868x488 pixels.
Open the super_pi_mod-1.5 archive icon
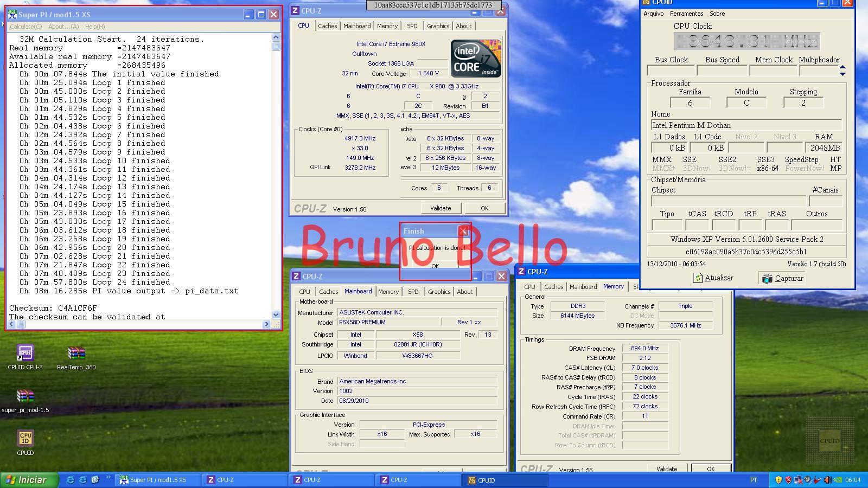click(x=25, y=396)
